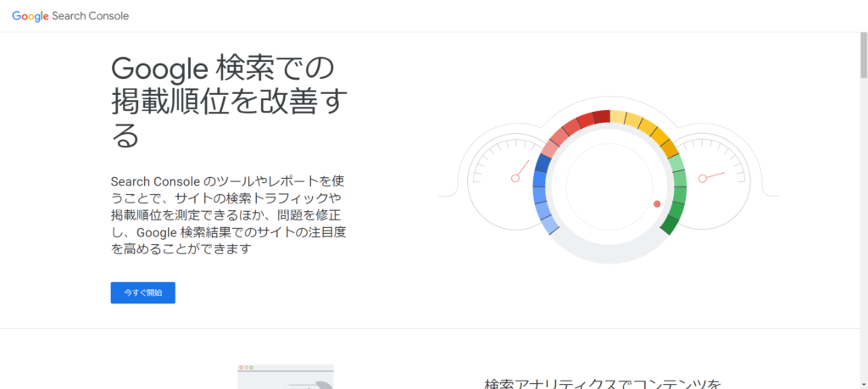The width and height of the screenshot is (868, 389).
Task: Click the colorful center gauge illustration
Action: [609, 186]
